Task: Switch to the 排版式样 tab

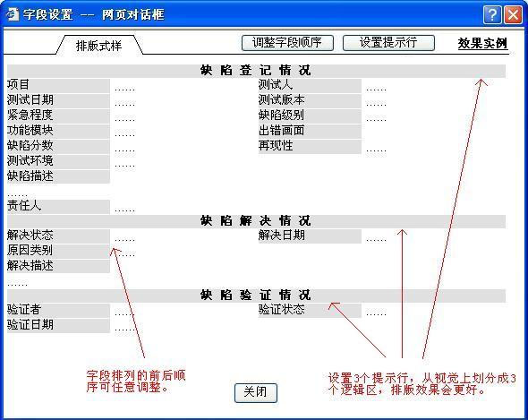Action: (98, 46)
